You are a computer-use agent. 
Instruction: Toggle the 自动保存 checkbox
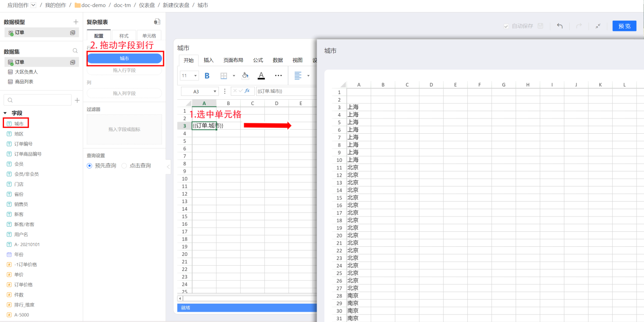[506, 26]
